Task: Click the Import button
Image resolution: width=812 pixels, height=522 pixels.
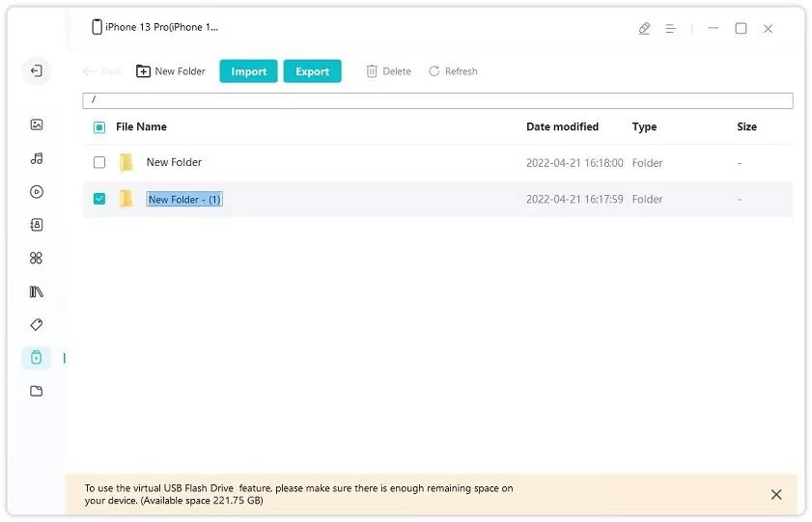Action: click(248, 71)
